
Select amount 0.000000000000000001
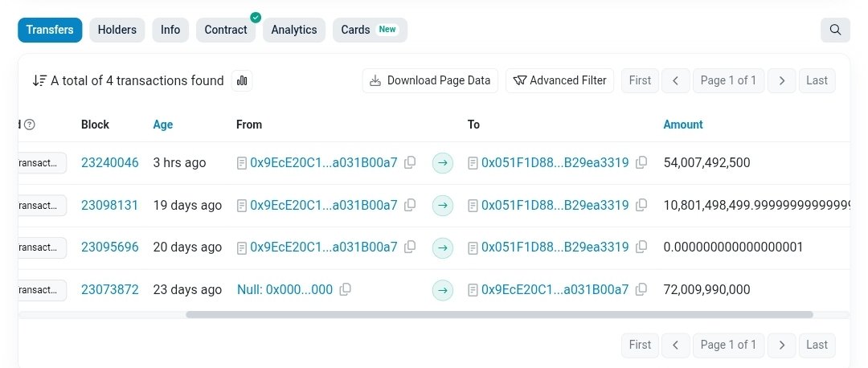coord(733,247)
